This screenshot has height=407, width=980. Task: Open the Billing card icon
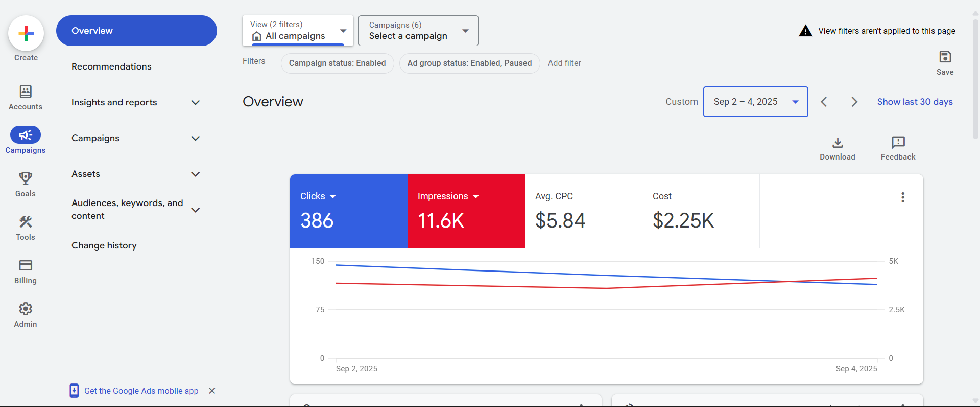tap(26, 265)
